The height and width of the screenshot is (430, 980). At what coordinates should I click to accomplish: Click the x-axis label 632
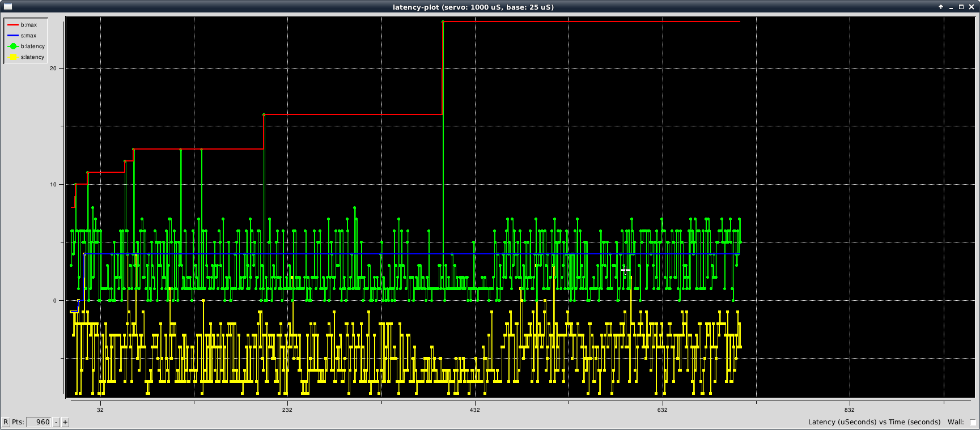pyautogui.click(x=662, y=410)
